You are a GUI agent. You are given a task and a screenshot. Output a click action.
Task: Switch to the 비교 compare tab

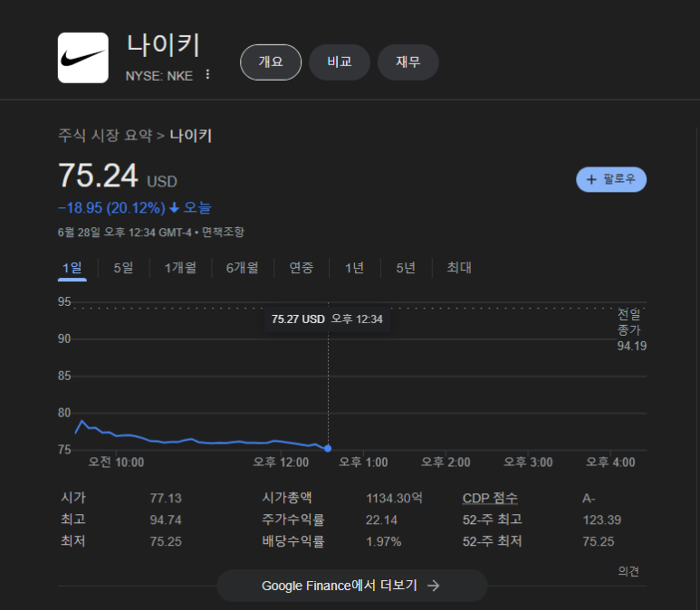point(340,62)
